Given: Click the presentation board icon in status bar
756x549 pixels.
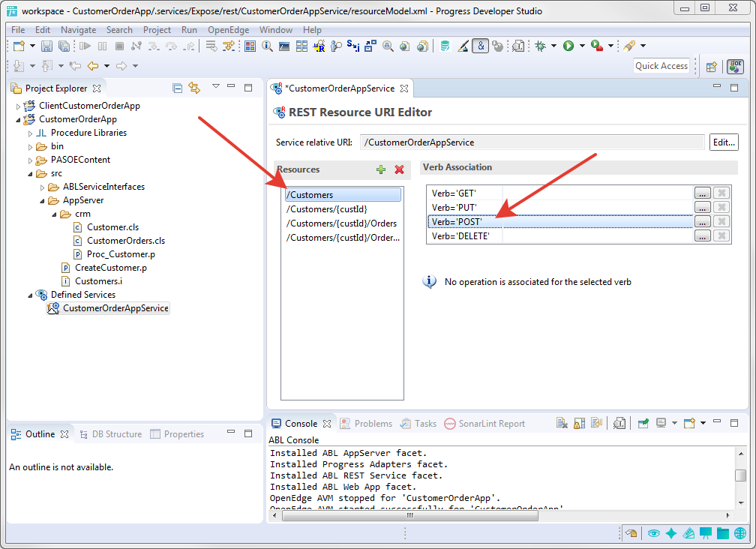Looking at the screenshot, I should tap(705, 533).
